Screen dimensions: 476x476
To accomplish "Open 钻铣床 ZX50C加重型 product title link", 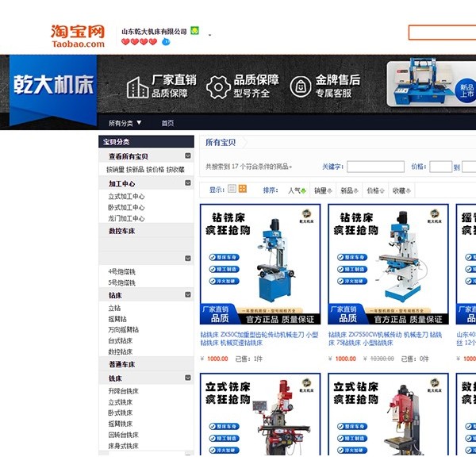I will coord(259,339).
